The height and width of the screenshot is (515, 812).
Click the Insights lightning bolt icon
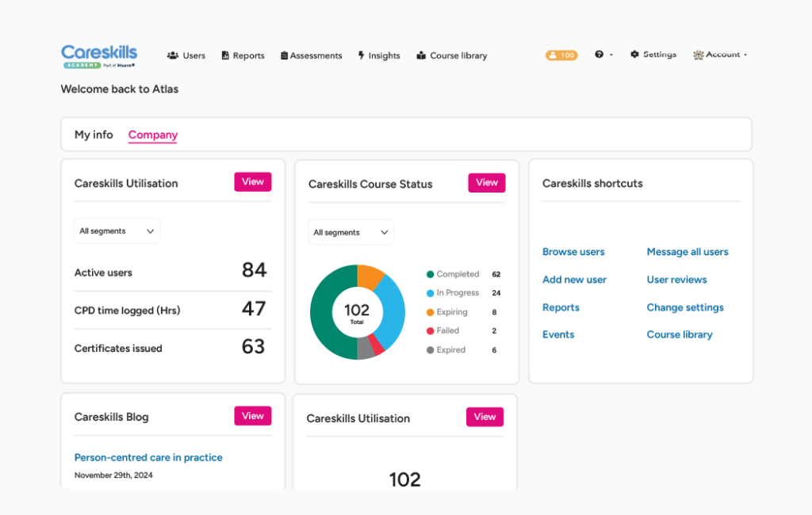pyautogui.click(x=362, y=55)
